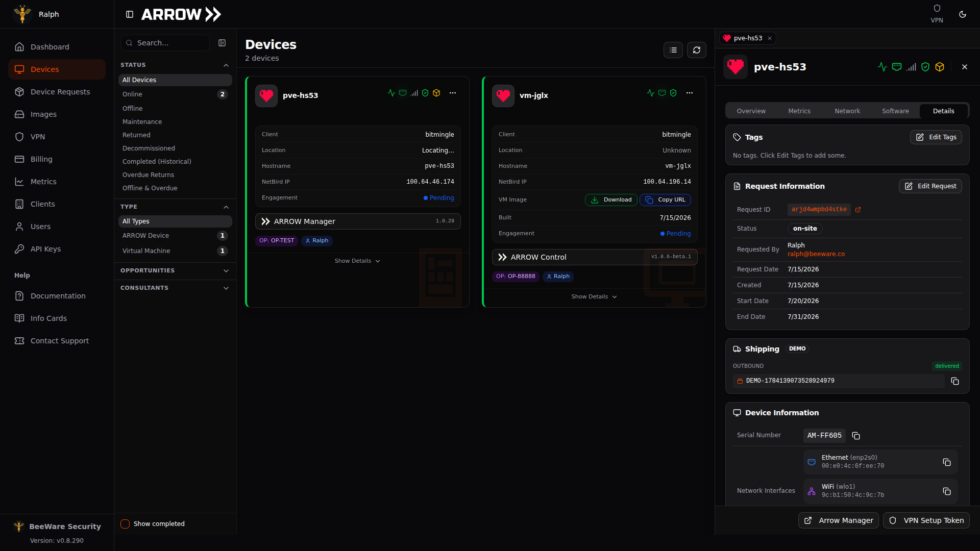Click the package cube icon on pve-hs53 card
Image resolution: width=980 pixels, height=551 pixels.
[436, 93]
